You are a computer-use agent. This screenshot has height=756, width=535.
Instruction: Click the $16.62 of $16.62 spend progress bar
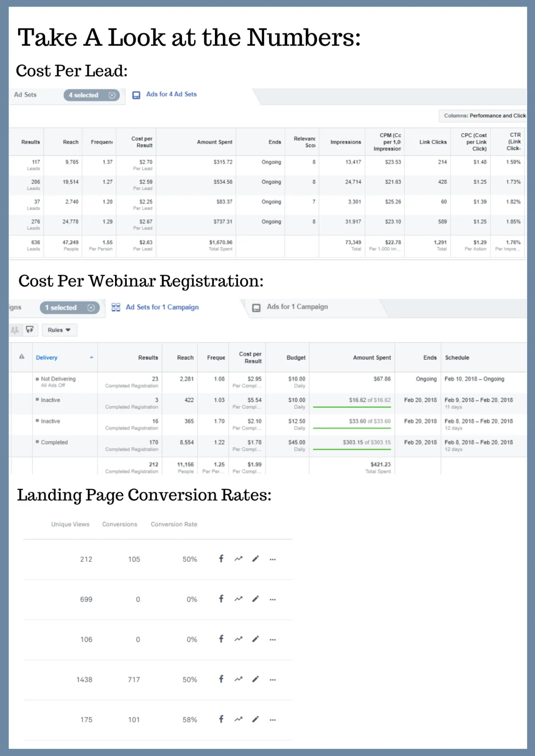point(352,407)
